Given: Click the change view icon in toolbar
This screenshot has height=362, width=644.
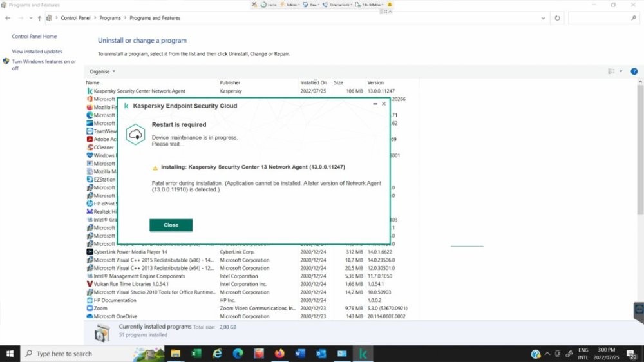Looking at the screenshot, I should click(611, 71).
